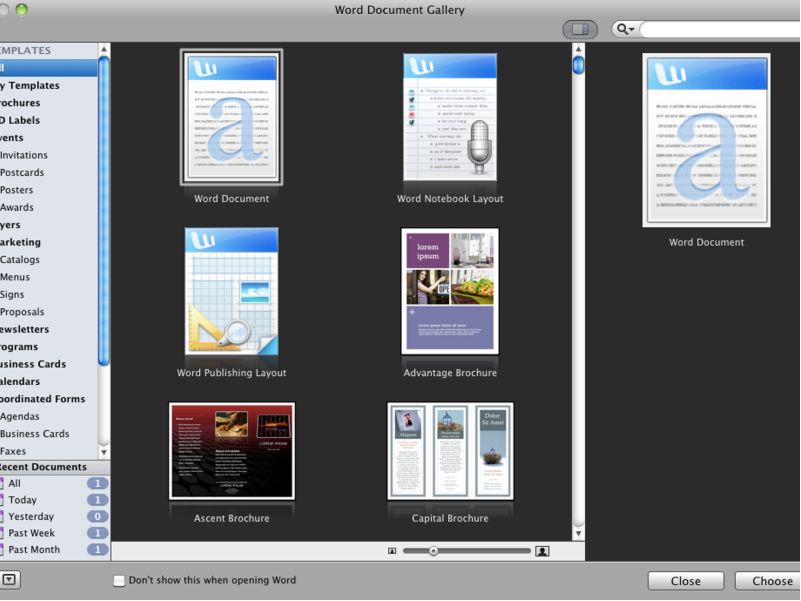
Task: Select the Capital Brochure template
Action: click(450, 451)
